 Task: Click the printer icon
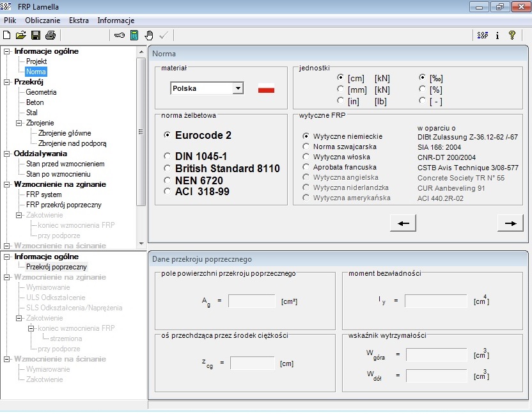coord(51,35)
